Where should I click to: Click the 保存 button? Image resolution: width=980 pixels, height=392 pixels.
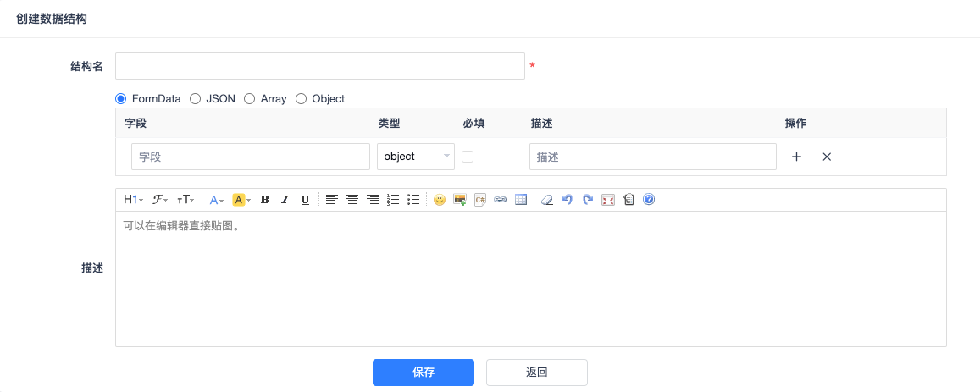click(423, 373)
